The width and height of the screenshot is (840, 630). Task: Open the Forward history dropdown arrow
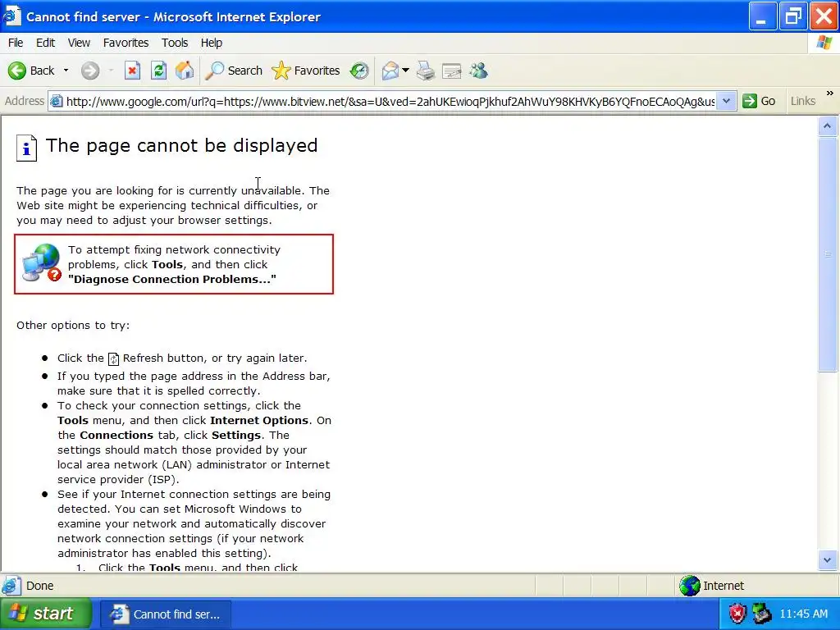point(111,71)
